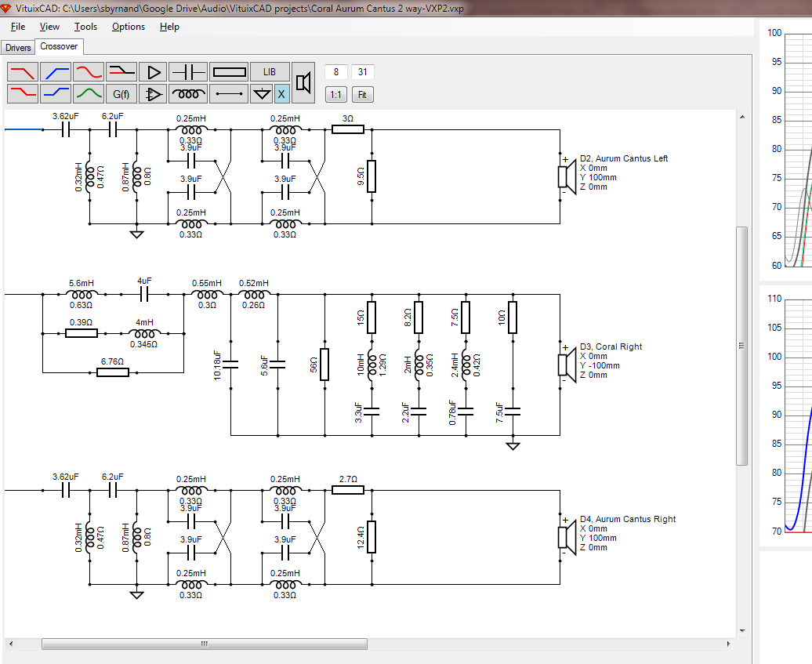Click the vertical scrollbar thumb
Screen dimensions: 812x664
(x=742, y=346)
